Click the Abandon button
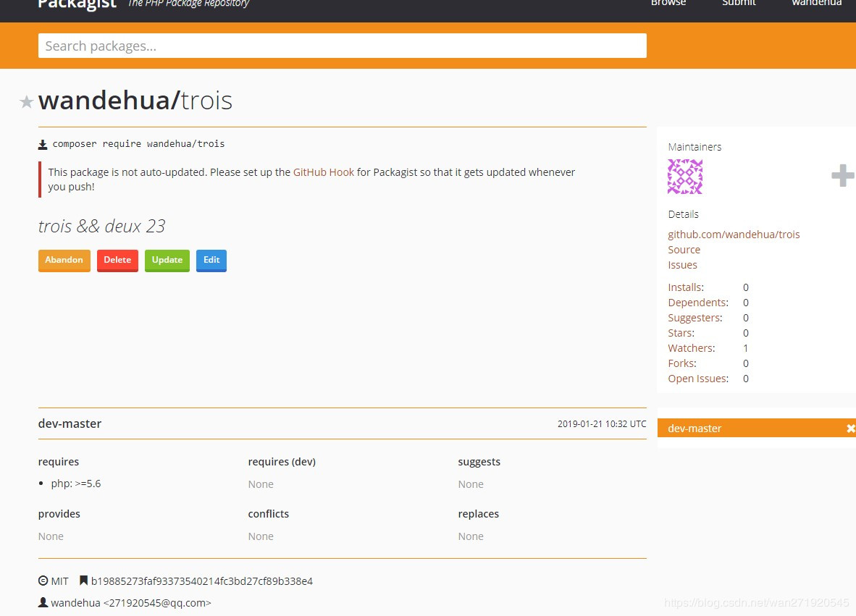This screenshot has height=616, width=856. pos(64,261)
